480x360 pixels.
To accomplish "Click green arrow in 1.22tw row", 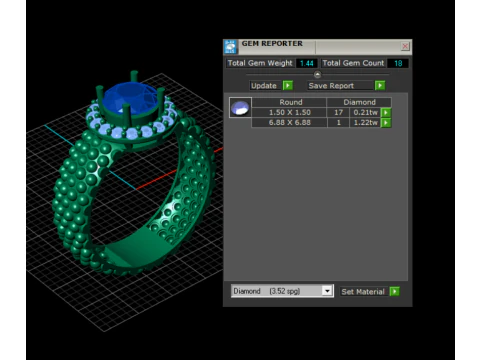I will click(x=386, y=123).
